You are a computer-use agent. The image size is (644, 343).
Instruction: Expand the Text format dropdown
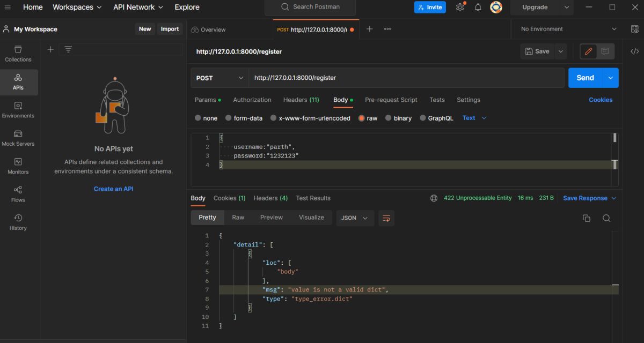(474, 118)
